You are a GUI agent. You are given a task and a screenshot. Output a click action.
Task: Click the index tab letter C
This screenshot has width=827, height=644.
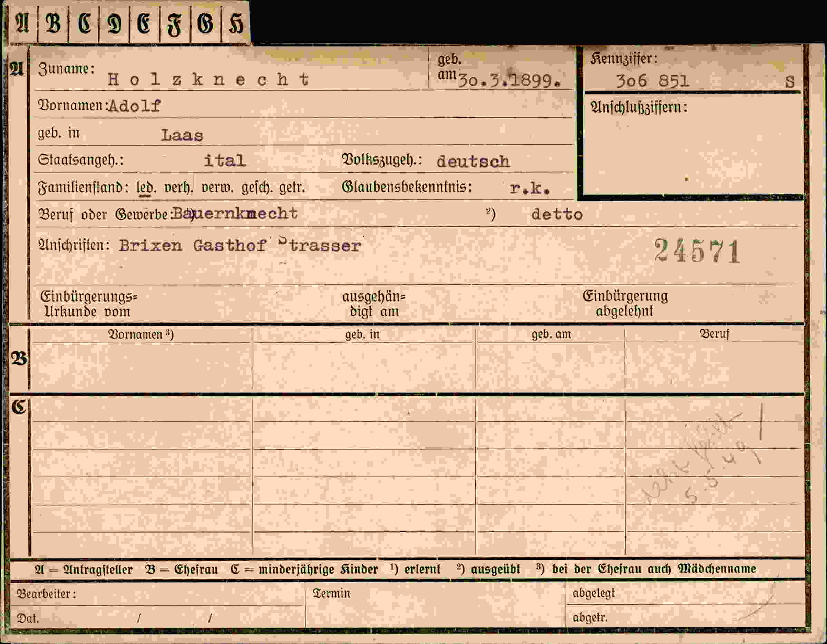click(85, 24)
